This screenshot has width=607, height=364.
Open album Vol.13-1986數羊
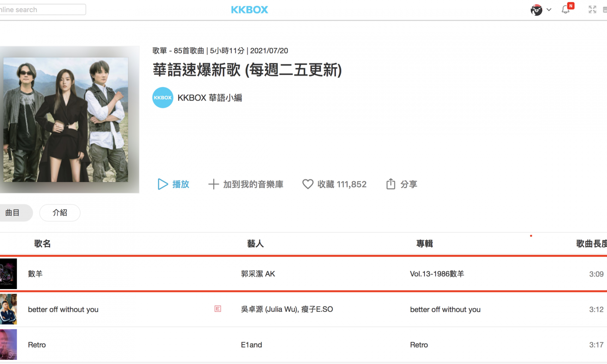437,274
